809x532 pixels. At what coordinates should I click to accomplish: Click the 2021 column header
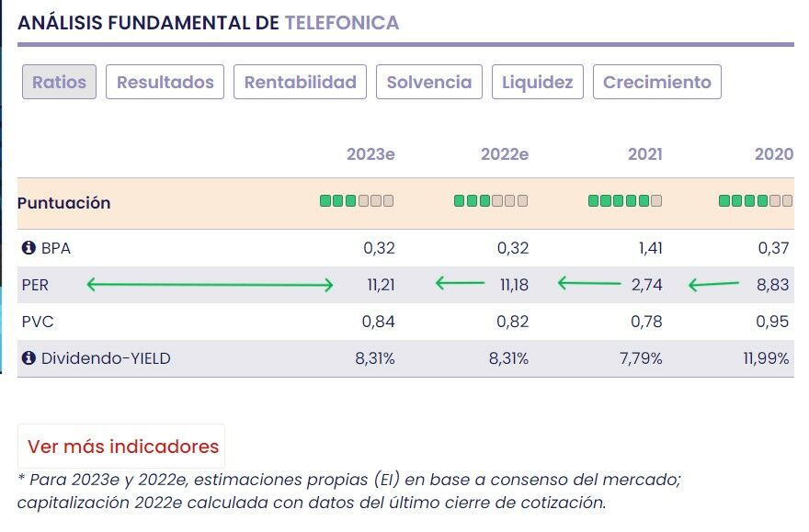[645, 154]
